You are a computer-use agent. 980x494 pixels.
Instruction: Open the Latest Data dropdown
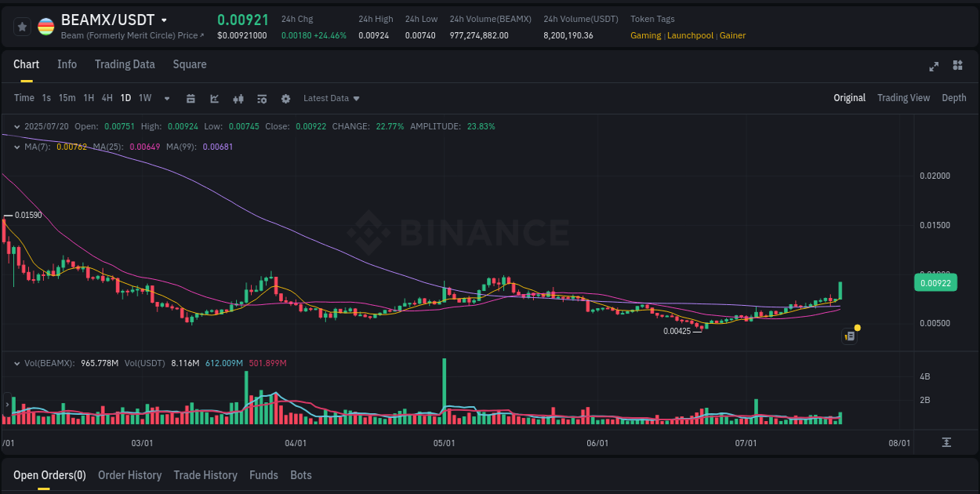[x=331, y=98]
